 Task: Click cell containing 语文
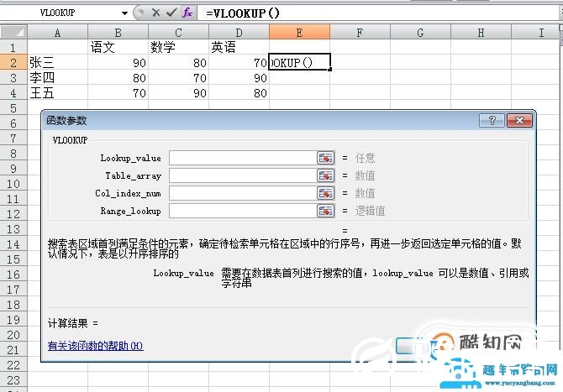pyautogui.click(x=118, y=47)
